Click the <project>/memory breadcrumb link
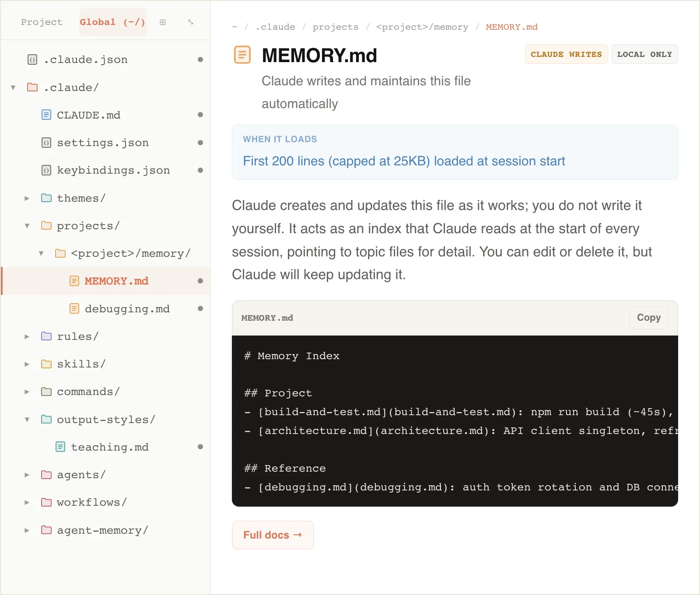Viewport: 700px width, 595px height. pyautogui.click(x=422, y=27)
